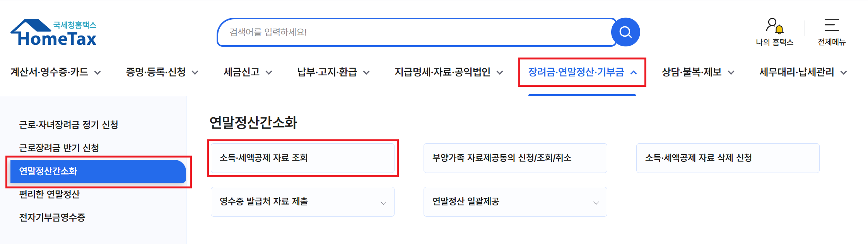Expand the 증명·등록·신청 dropdown
Image resolution: width=868 pixels, height=244 pixels.
tap(196, 72)
